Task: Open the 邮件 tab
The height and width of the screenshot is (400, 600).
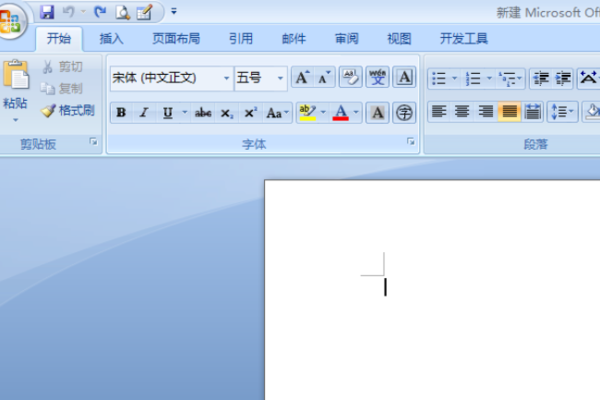Action: (294, 39)
